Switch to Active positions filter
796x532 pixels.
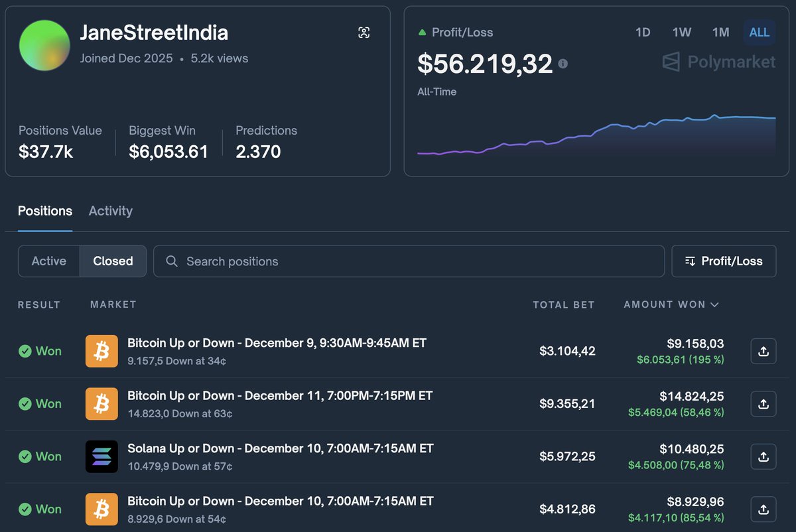tap(49, 261)
